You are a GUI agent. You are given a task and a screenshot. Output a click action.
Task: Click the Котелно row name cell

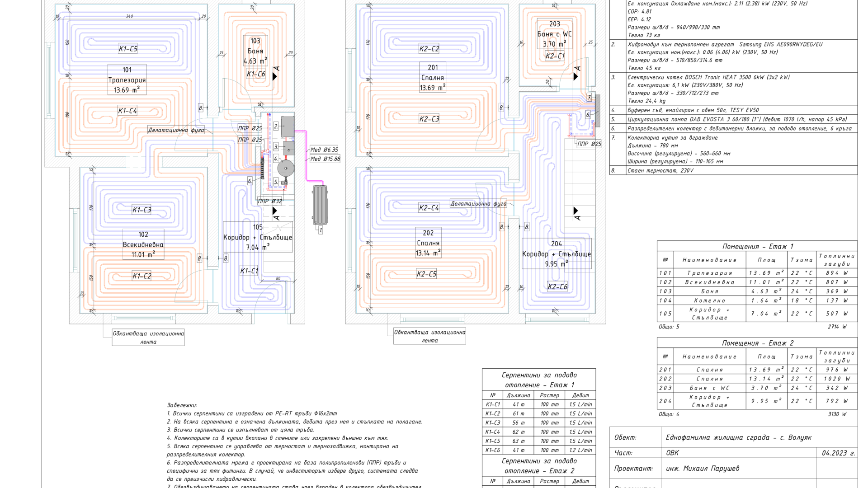[710, 300]
